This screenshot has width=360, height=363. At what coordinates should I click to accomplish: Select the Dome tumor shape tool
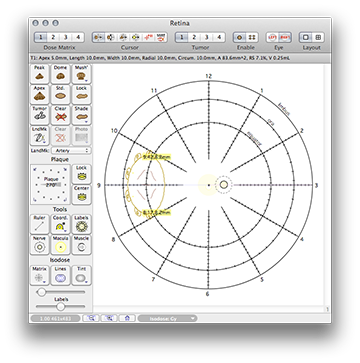click(x=60, y=74)
